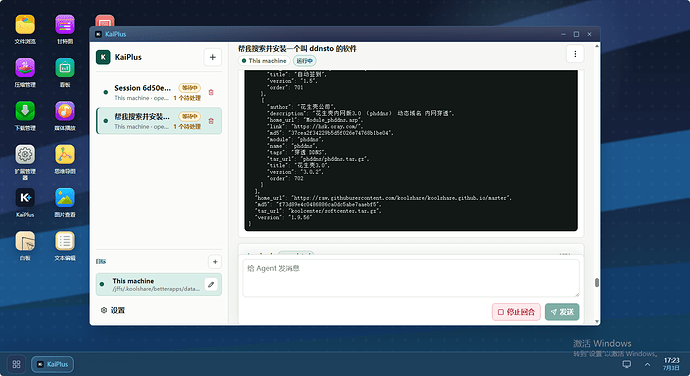The image size is (690, 376).
Task: Edit This machine target with pencil icon
Action: click(x=211, y=284)
